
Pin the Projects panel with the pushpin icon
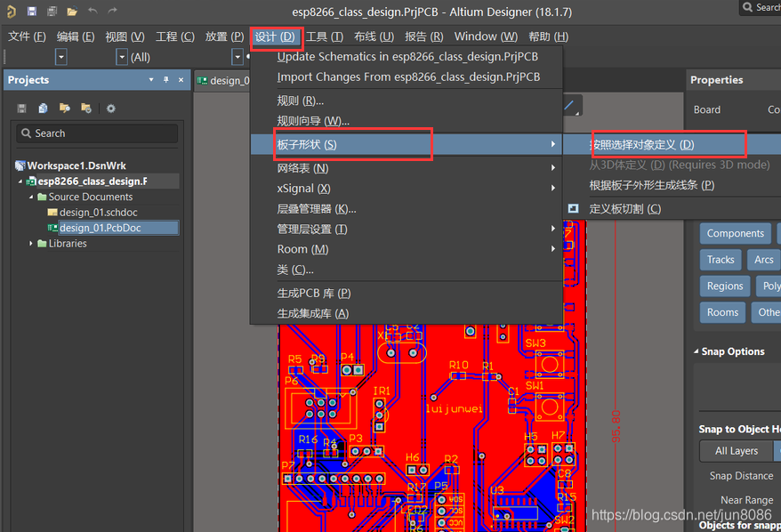pos(165,80)
